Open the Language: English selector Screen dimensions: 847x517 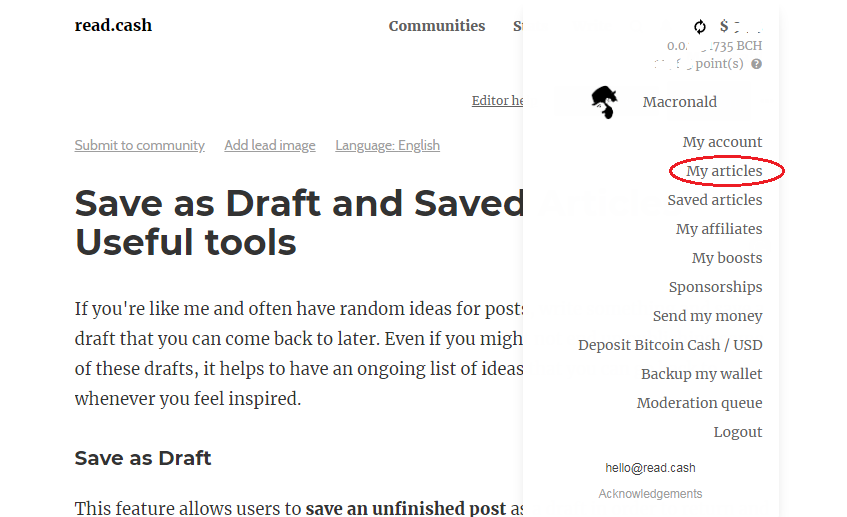387,145
